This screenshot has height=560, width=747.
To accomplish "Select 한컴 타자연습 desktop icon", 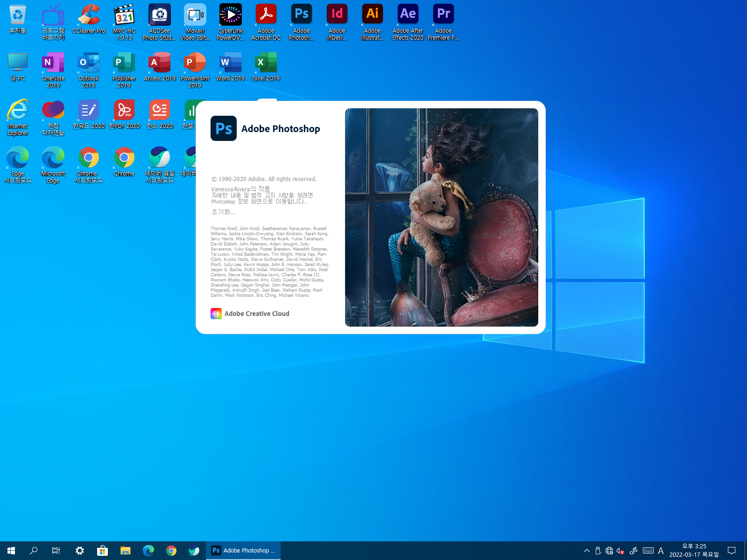I will click(53, 118).
